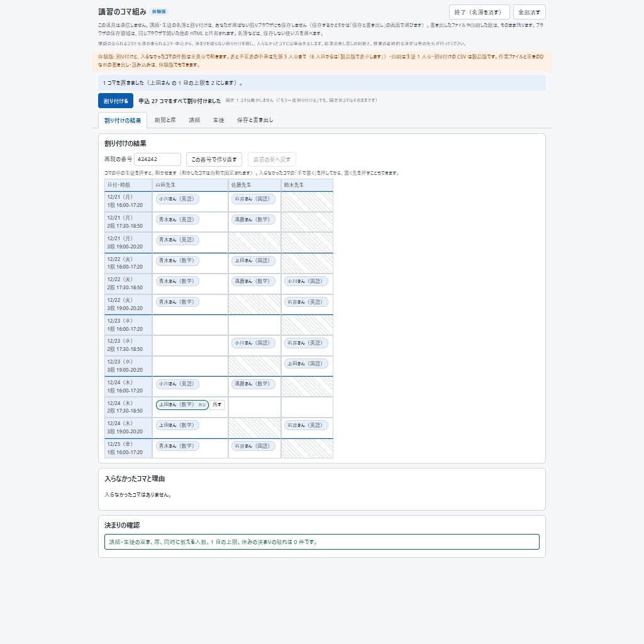Select the fixed 上田さん（数学） chip, 12/24 2限
This screenshot has height=644, width=644.
pyautogui.click(x=182, y=404)
